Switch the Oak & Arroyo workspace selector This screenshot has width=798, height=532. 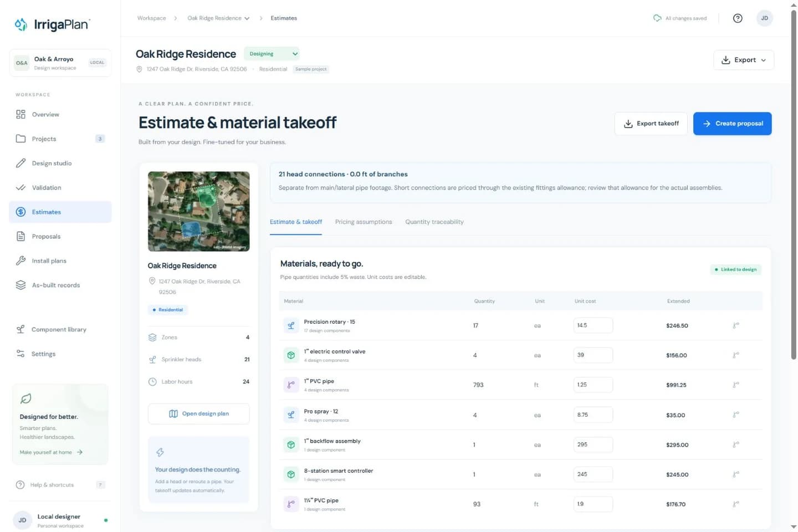point(60,63)
